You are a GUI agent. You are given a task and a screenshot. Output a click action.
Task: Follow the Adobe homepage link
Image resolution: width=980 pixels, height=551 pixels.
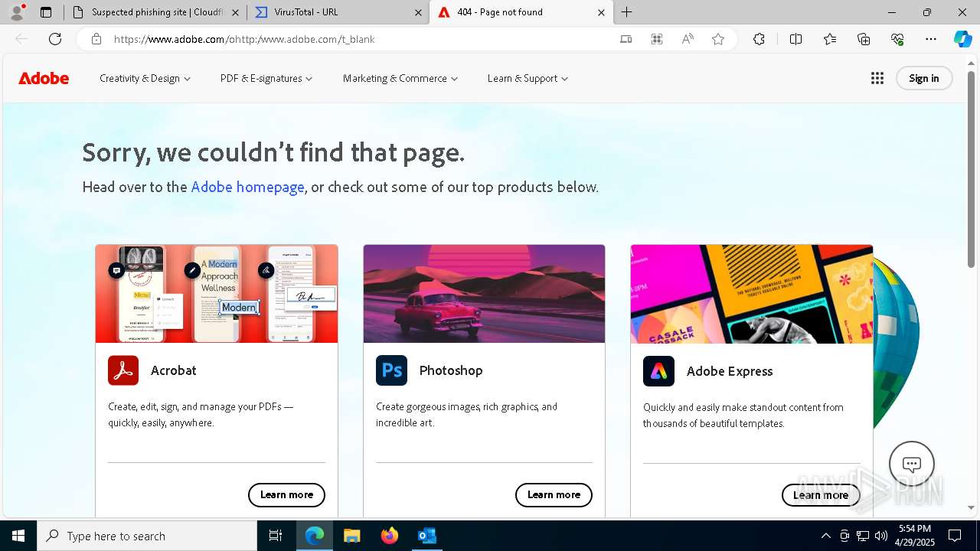247,187
